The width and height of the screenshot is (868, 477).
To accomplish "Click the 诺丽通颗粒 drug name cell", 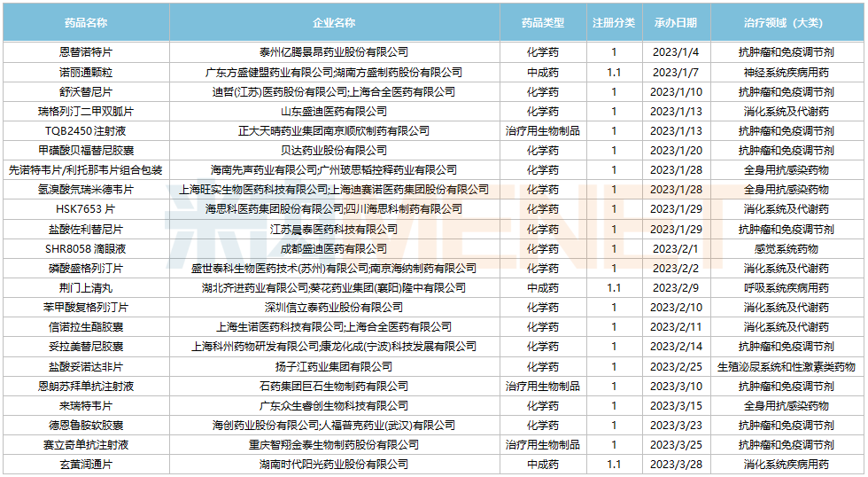I will click(86, 72).
